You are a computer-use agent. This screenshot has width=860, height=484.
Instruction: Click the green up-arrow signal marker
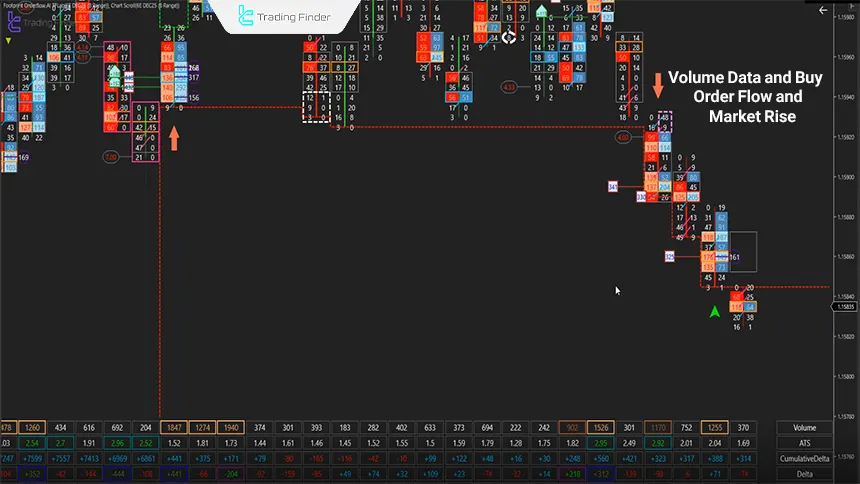pyautogui.click(x=714, y=312)
